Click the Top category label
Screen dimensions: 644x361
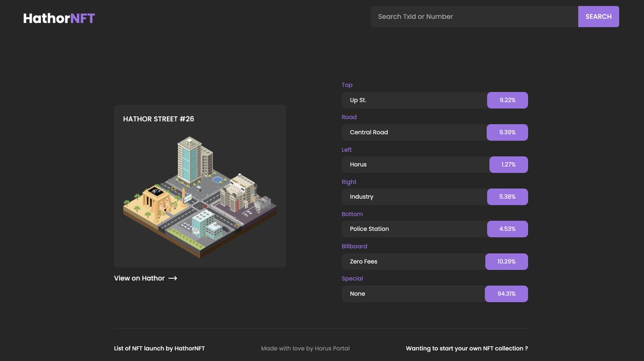(x=347, y=85)
